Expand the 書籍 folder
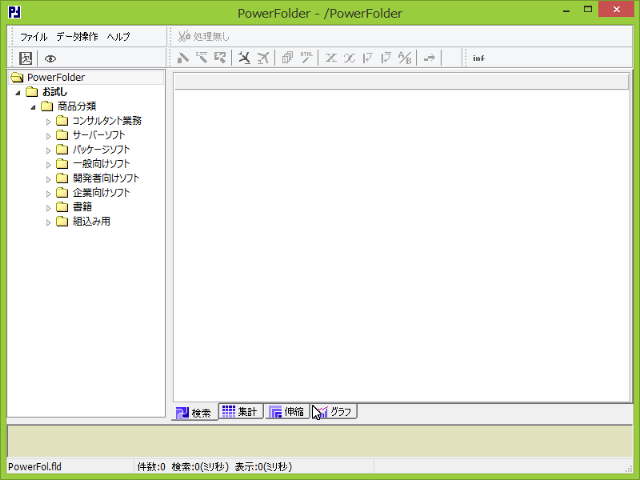Screen dimensions: 640x480 (48, 208)
